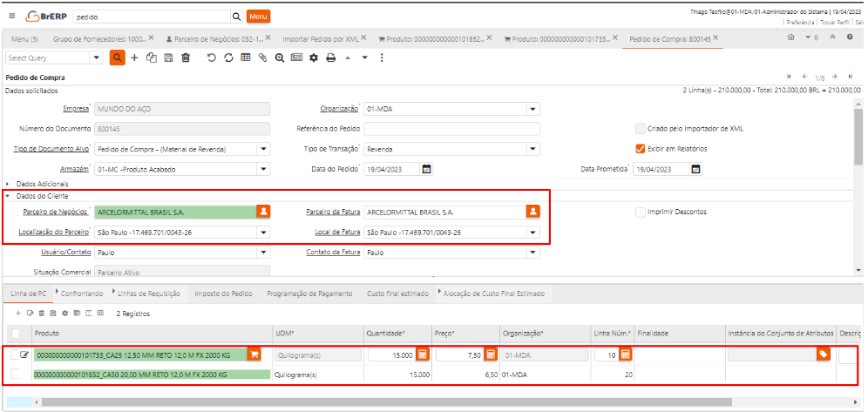Open the Tipo de Transação dropdown
The image size is (868, 412).
[x=532, y=149]
